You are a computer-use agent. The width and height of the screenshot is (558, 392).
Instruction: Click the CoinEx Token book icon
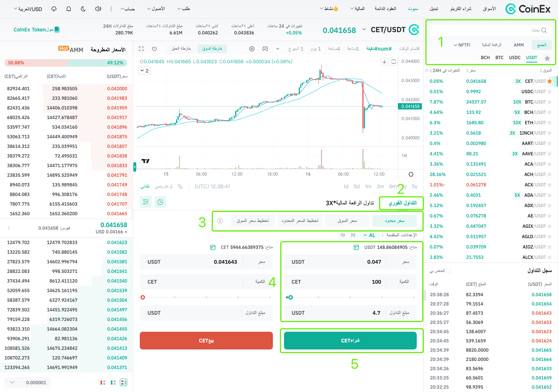(x=57, y=30)
